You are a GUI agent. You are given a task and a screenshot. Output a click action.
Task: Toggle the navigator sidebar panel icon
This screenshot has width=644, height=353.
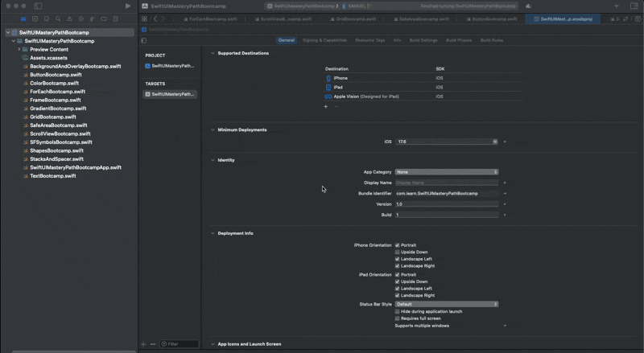(38, 6)
